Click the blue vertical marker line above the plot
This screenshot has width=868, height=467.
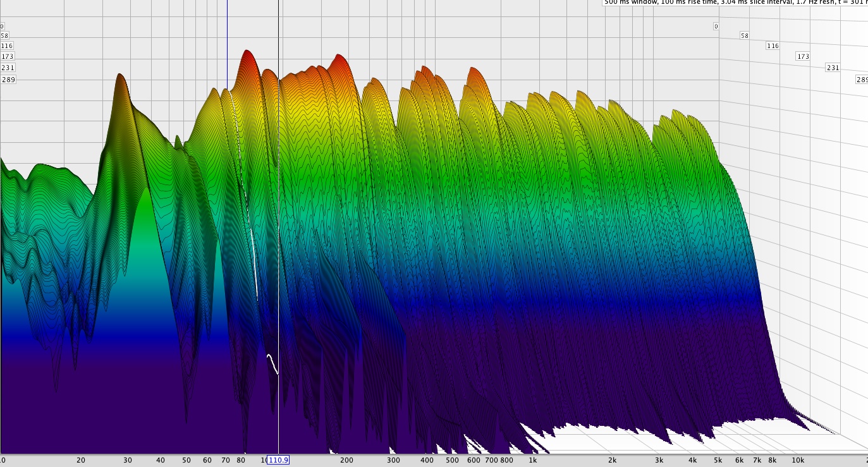coord(227,38)
